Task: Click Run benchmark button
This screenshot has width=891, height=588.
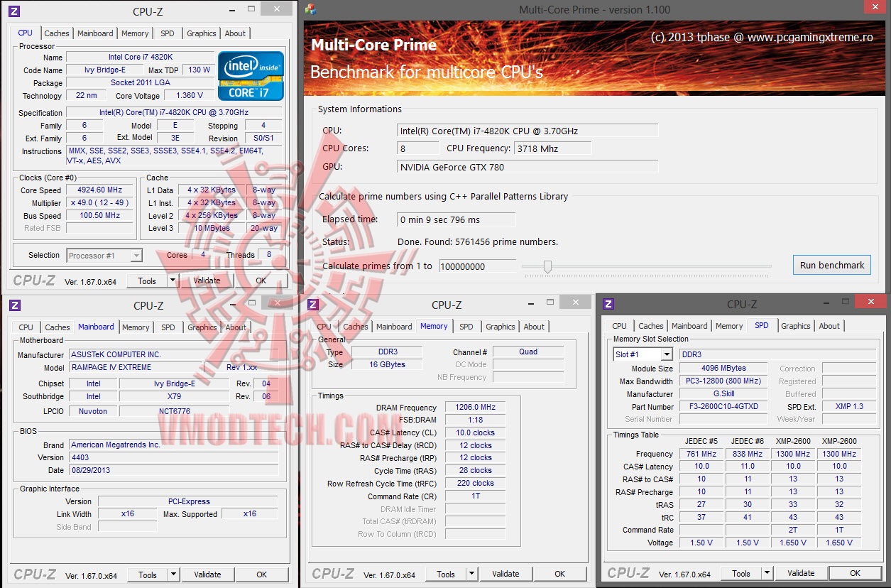Action: (832, 265)
